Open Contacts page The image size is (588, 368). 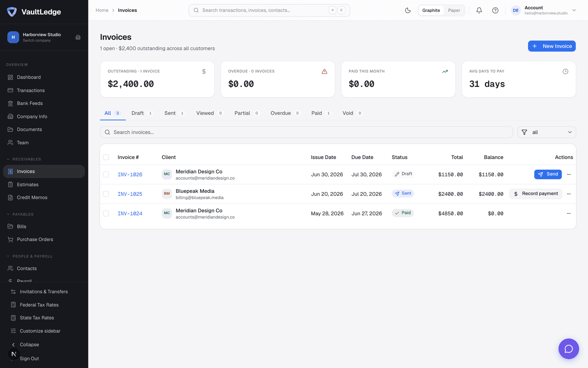click(x=44, y=269)
